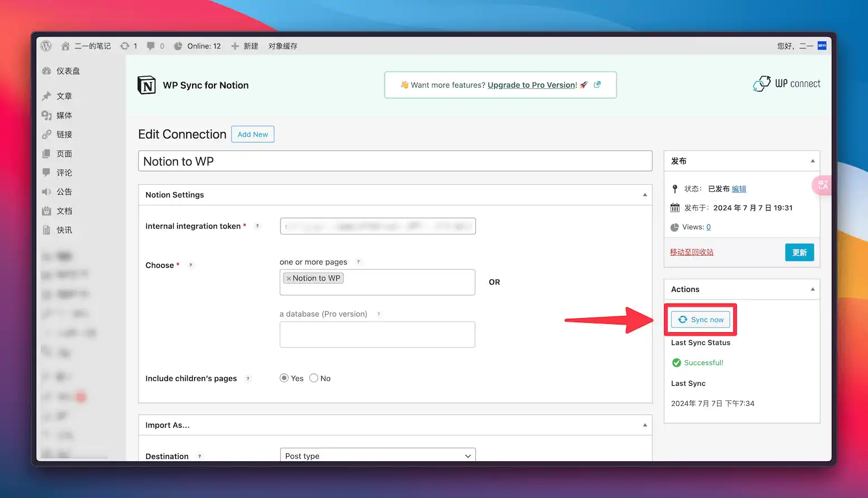Open 媒体 in the sidebar menu
The height and width of the screenshot is (498, 868).
(64, 116)
